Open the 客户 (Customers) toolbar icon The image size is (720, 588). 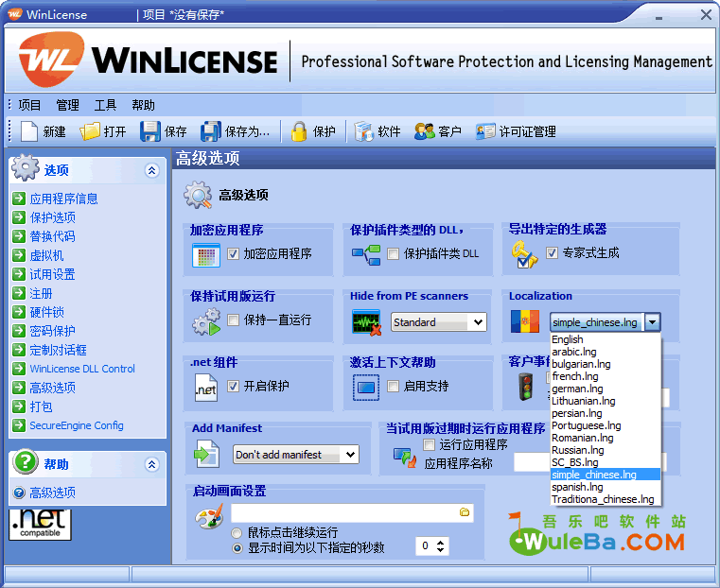tap(424, 131)
